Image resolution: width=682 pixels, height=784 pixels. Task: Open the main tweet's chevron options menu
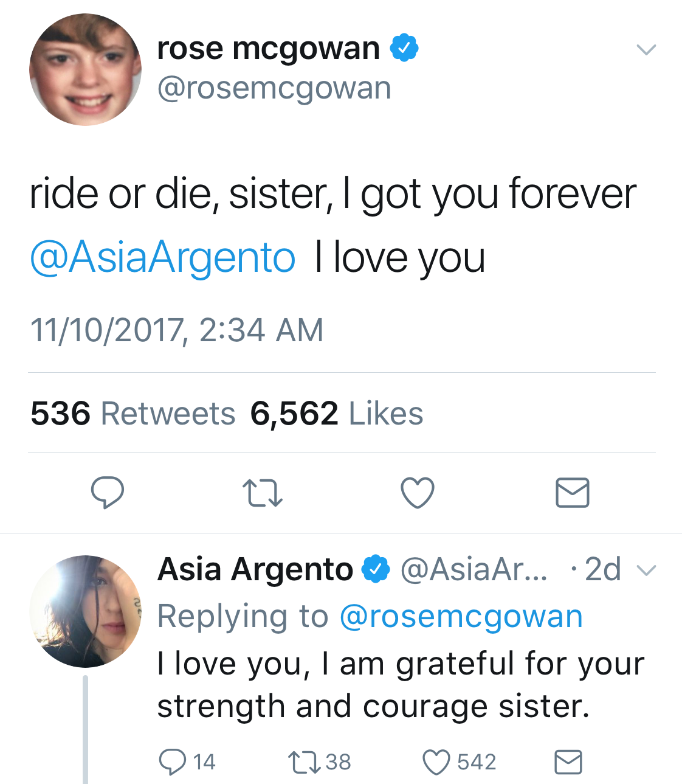click(646, 49)
